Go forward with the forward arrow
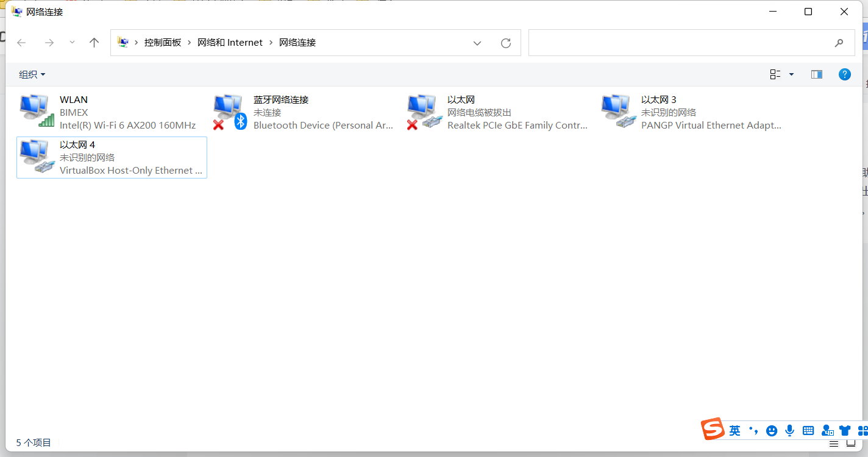Viewport: 868px width, 457px height. click(x=49, y=43)
